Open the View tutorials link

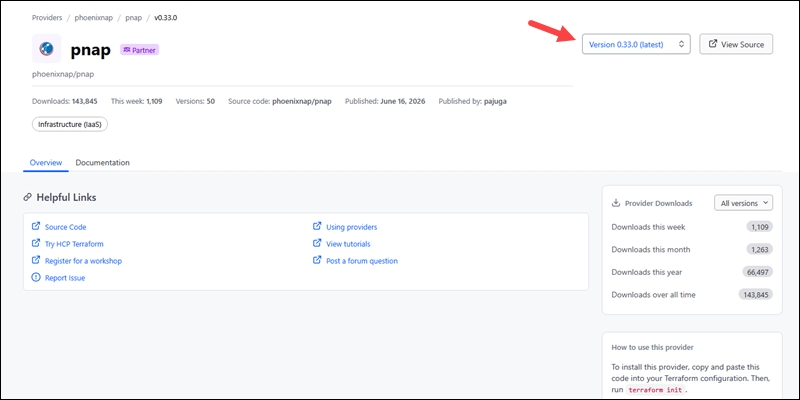click(x=348, y=244)
